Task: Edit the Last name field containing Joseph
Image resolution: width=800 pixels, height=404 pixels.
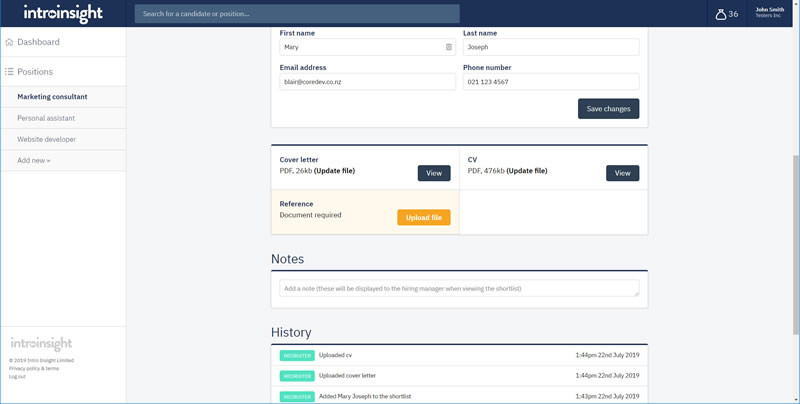Action: 551,47
